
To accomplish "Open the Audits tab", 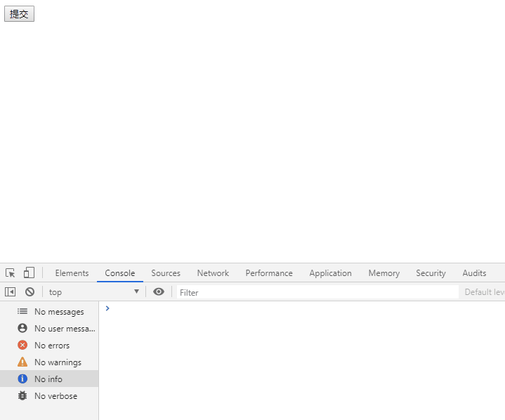I will [474, 273].
